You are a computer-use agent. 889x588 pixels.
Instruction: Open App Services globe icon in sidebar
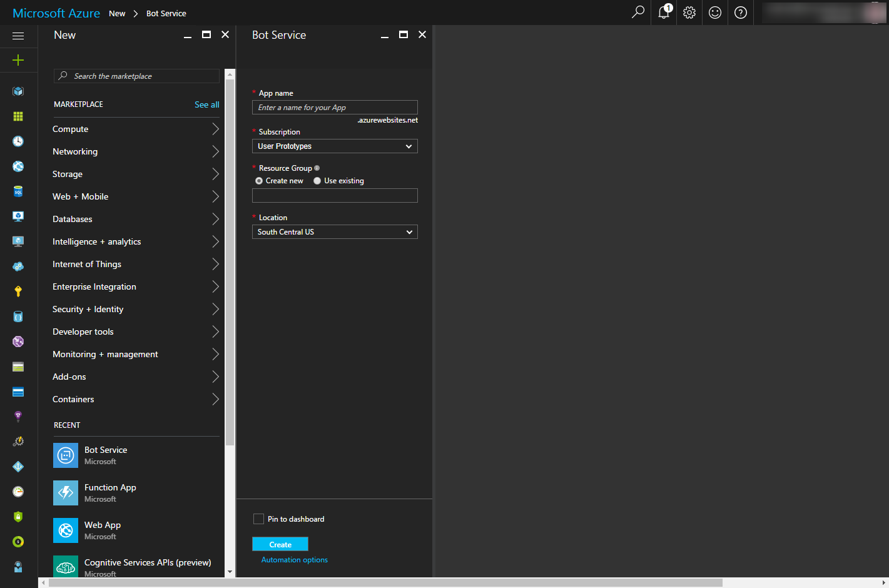tap(18, 166)
